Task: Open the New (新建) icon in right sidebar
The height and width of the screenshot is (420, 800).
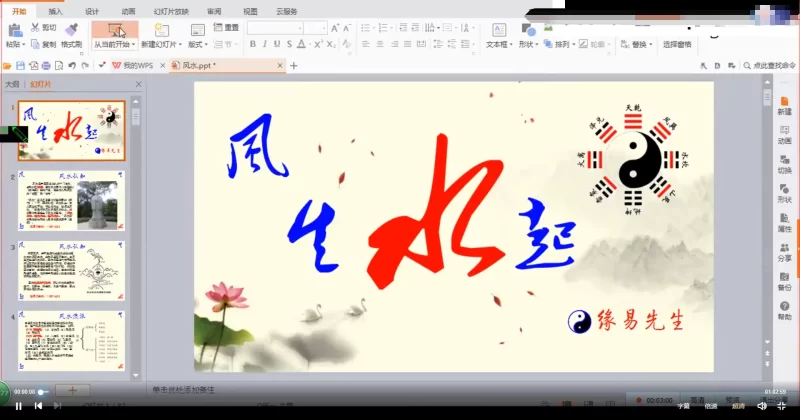Action: coord(784,105)
